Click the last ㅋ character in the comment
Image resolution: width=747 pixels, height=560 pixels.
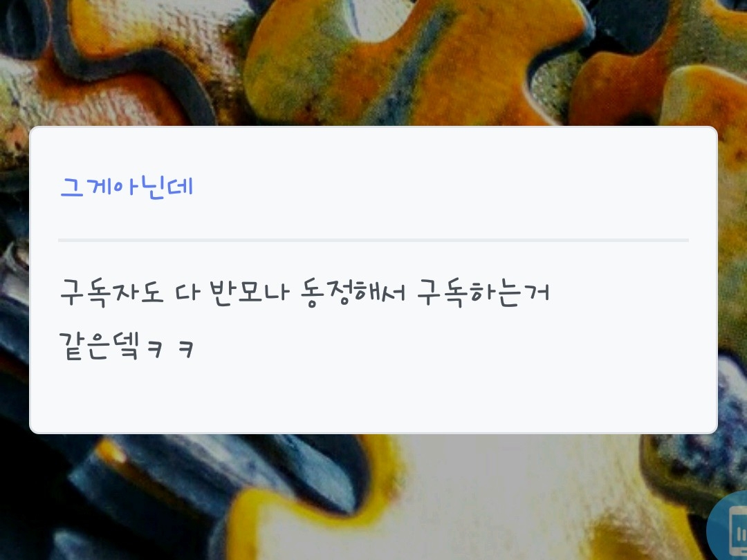[186, 349]
